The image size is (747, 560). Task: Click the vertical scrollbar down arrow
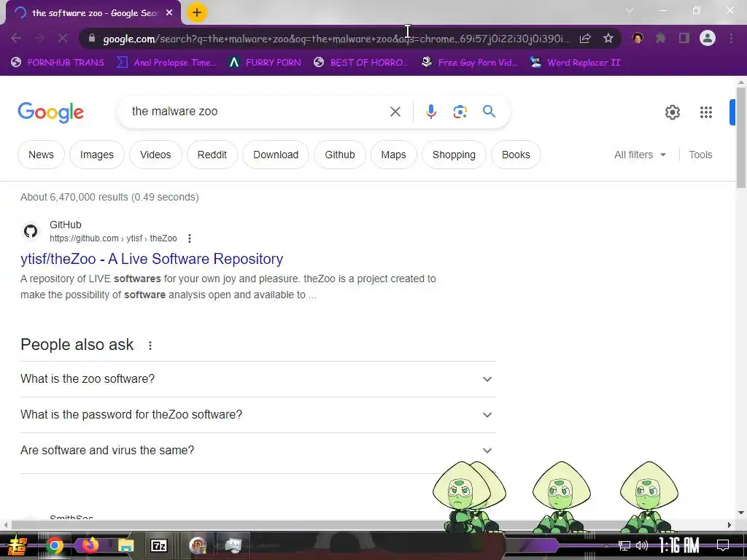click(x=740, y=513)
